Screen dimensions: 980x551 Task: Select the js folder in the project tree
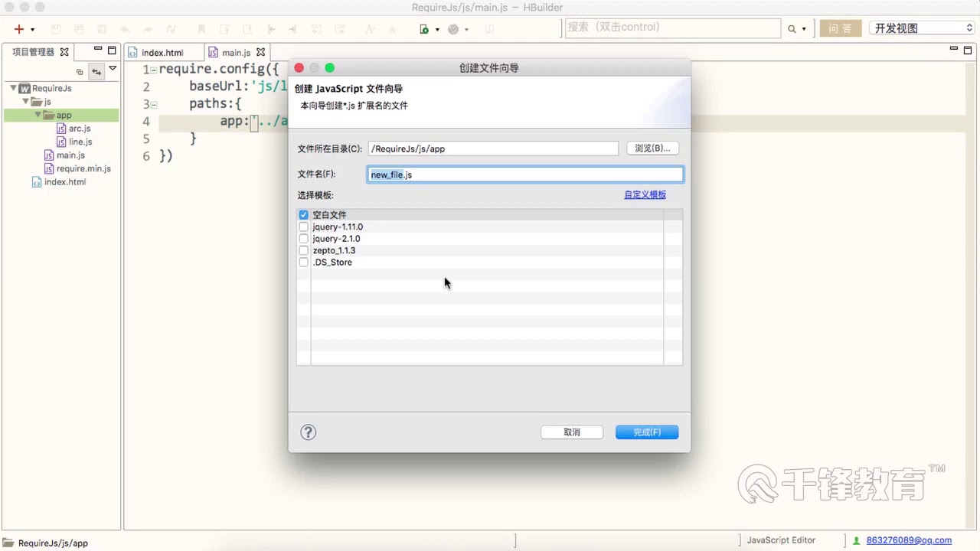click(47, 102)
